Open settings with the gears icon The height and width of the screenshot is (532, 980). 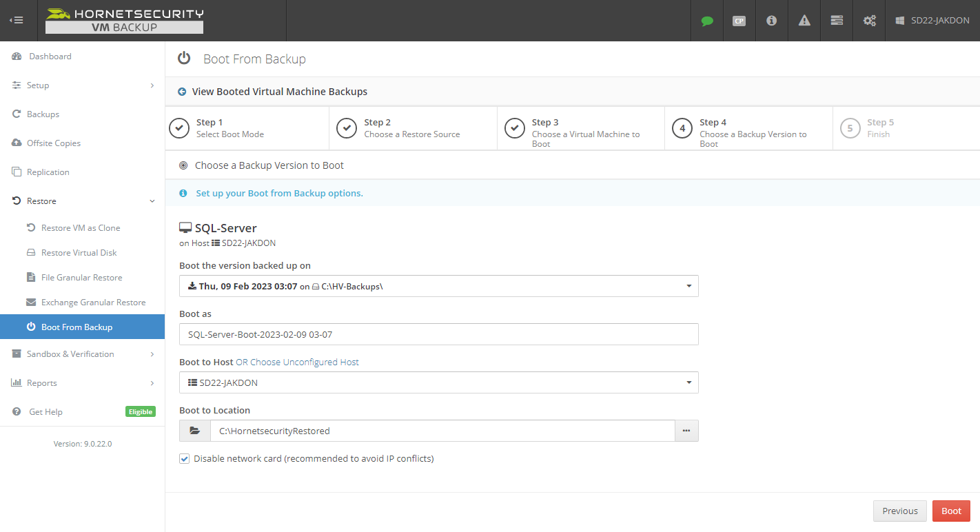click(x=868, y=21)
